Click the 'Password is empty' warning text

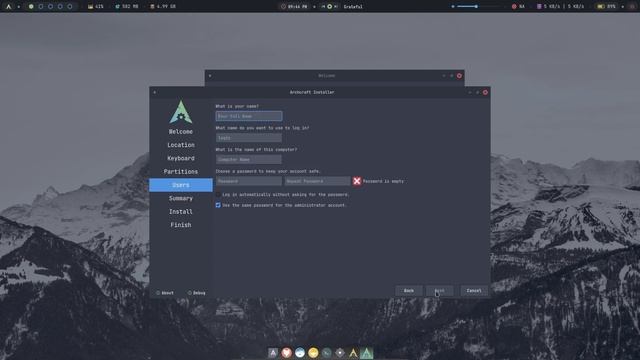[x=383, y=181]
